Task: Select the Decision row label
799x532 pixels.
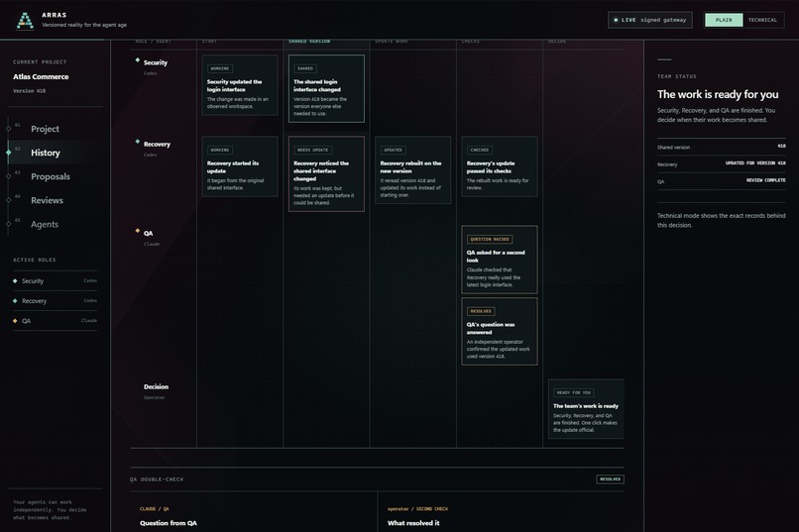Action: tap(156, 387)
